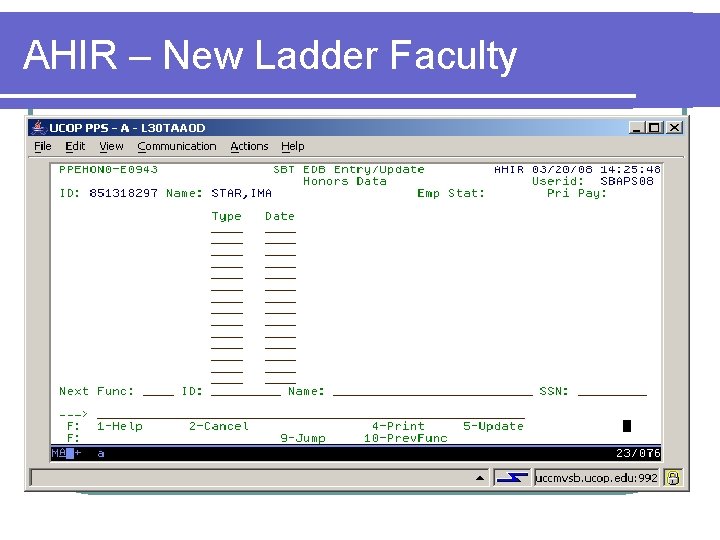Click the padlock security icon in status bar
The height and width of the screenshot is (540, 720).
coord(673,478)
